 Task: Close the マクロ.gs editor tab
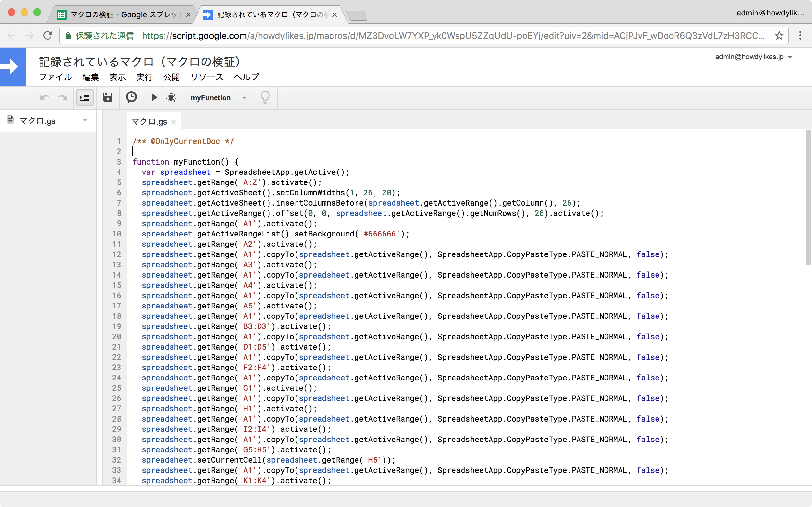[x=173, y=122]
